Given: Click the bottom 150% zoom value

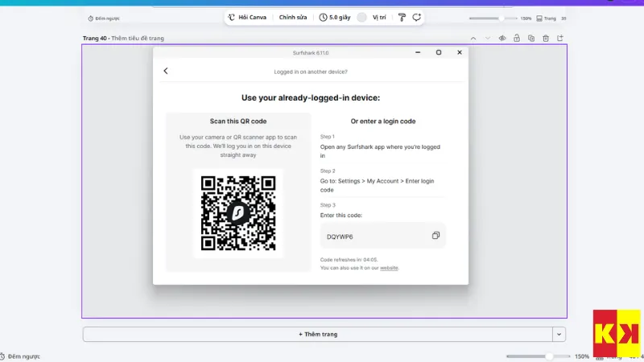Looking at the screenshot, I should [581, 356].
